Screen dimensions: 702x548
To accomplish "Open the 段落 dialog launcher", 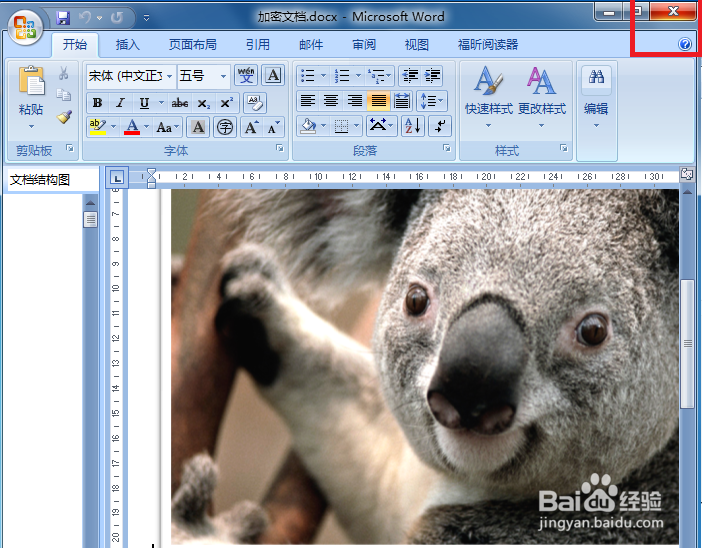I will 446,148.
